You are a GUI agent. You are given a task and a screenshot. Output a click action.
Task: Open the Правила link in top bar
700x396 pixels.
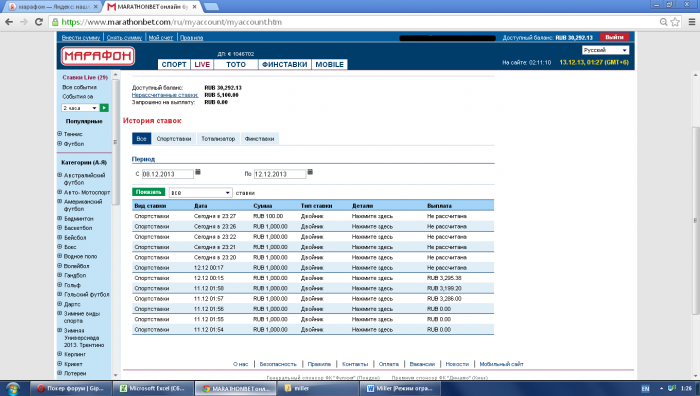point(192,38)
